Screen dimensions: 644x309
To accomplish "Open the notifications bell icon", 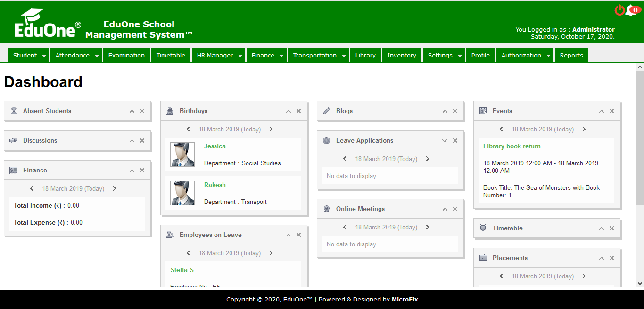I will [631, 11].
